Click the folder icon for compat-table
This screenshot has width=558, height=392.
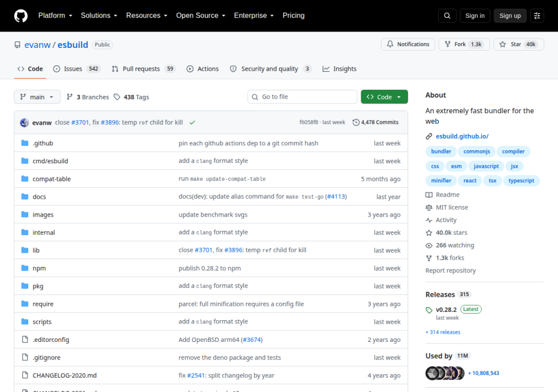click(25, 179)
